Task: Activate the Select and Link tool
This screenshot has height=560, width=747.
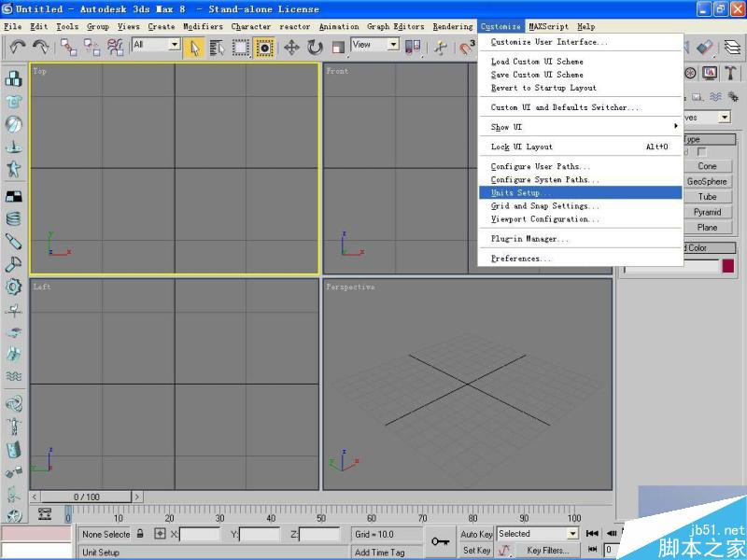Action: 71,47
